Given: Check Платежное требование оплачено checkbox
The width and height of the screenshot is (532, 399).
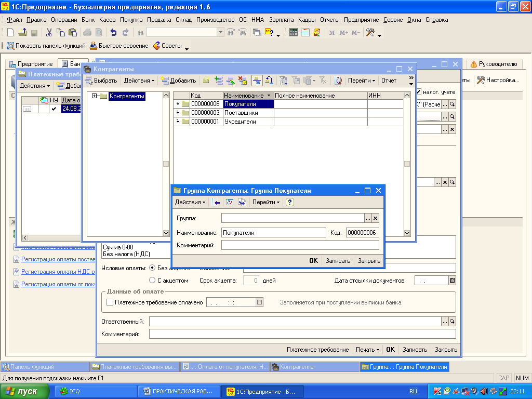Looking at the screenshot, I should click(110, 302).
